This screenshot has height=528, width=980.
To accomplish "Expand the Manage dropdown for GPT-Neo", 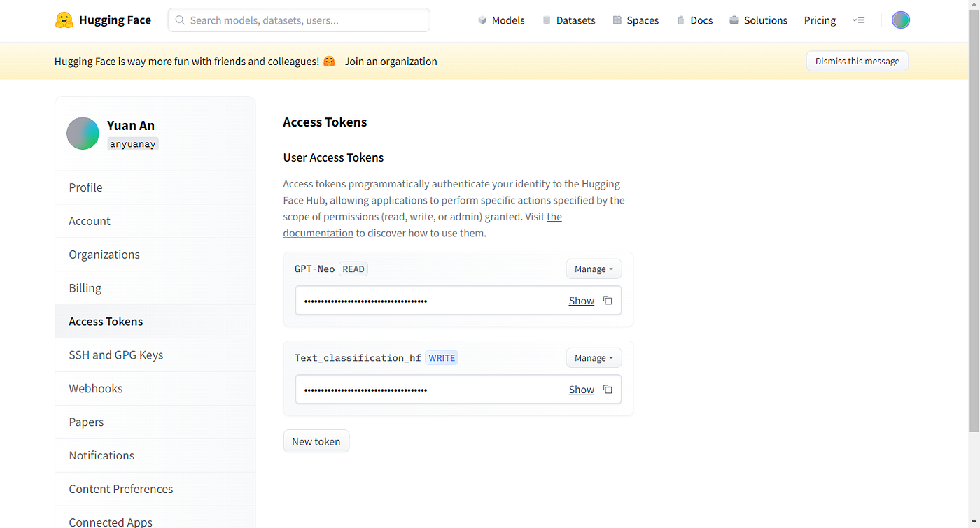I will coord(593,269).
